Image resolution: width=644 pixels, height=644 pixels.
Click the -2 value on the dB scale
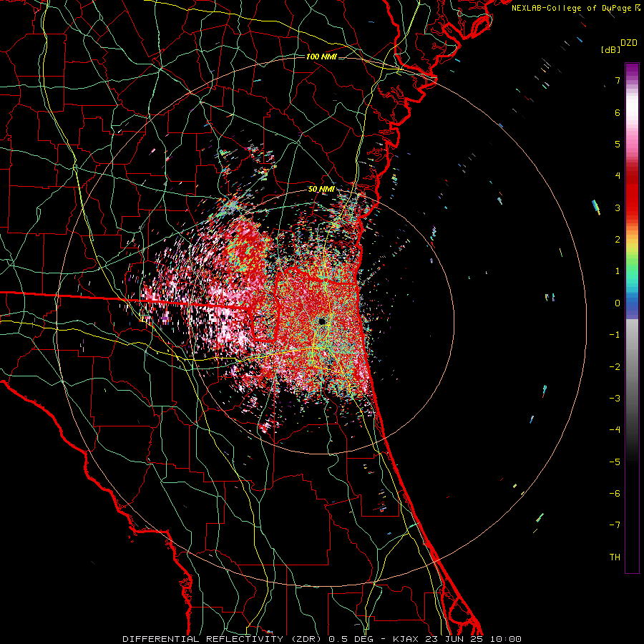615,366
